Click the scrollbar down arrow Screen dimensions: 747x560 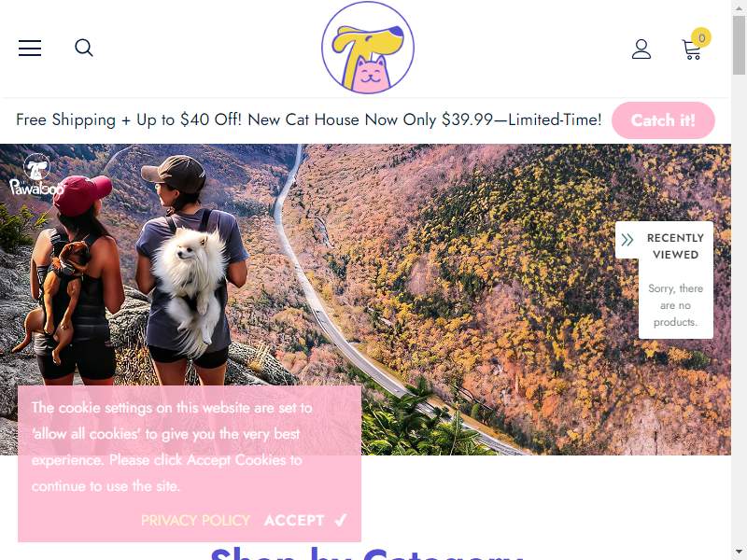coord(739,552)
